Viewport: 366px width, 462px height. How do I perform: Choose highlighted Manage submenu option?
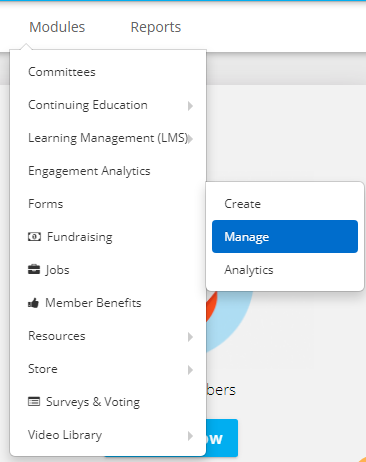[x=285, y=236]
